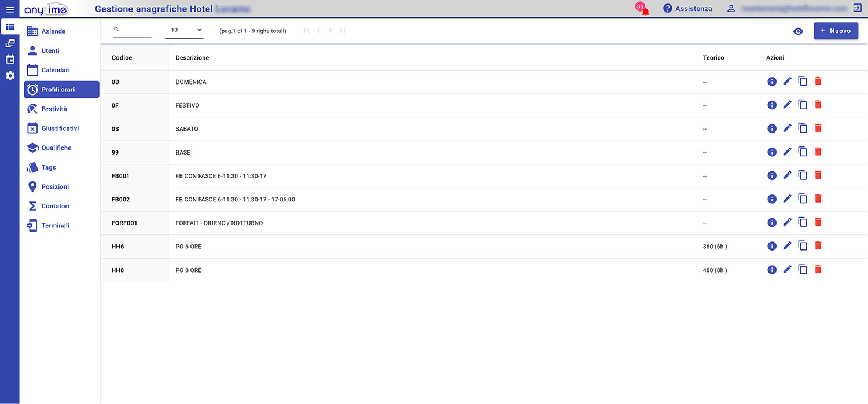Open the settings gear in left rail
Screen dimensions: 868x404
tap(10, 76)
